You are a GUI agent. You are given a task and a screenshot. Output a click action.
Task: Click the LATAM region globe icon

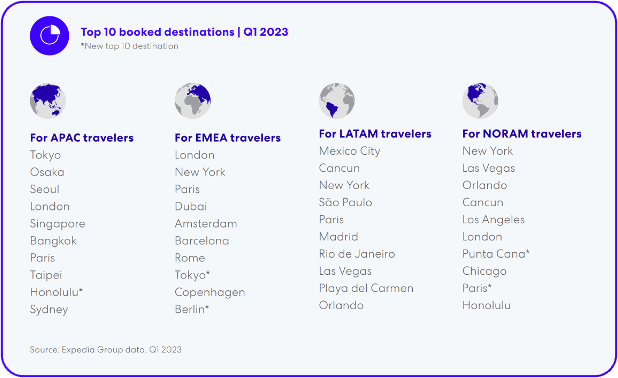click(337, 101)
